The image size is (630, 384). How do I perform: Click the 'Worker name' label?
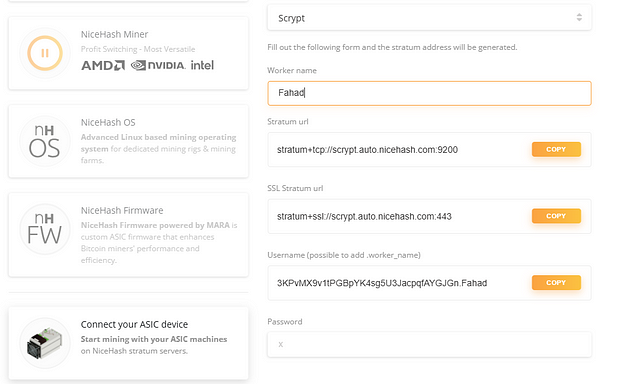point(292,71)
